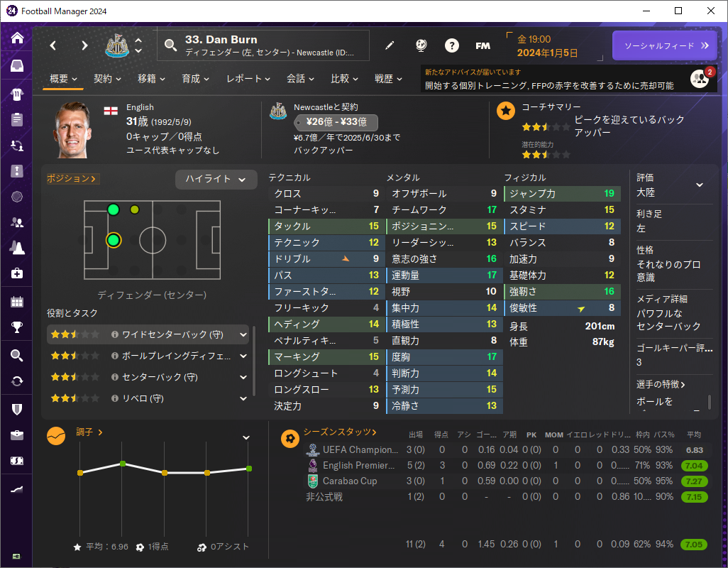The width and height of the screenshot is (728, 568).
Task: Click the FM menu icon
Action: pyautogui.click(x=483, y=45)
